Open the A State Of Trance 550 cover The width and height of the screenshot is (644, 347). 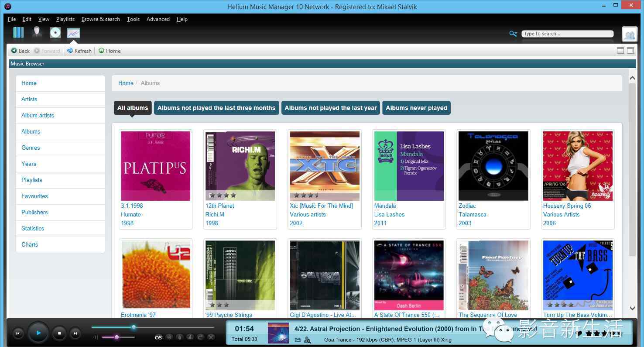(x=409, y=275)
